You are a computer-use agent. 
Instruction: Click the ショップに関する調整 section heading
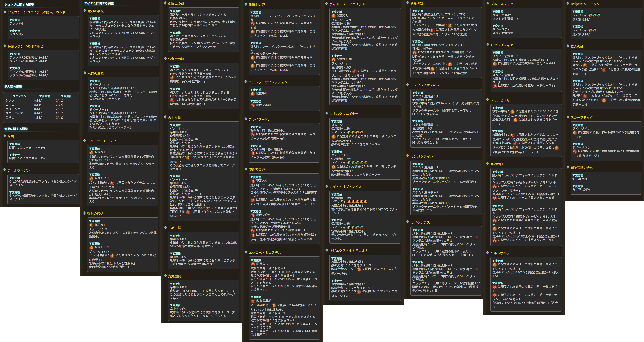19,4
